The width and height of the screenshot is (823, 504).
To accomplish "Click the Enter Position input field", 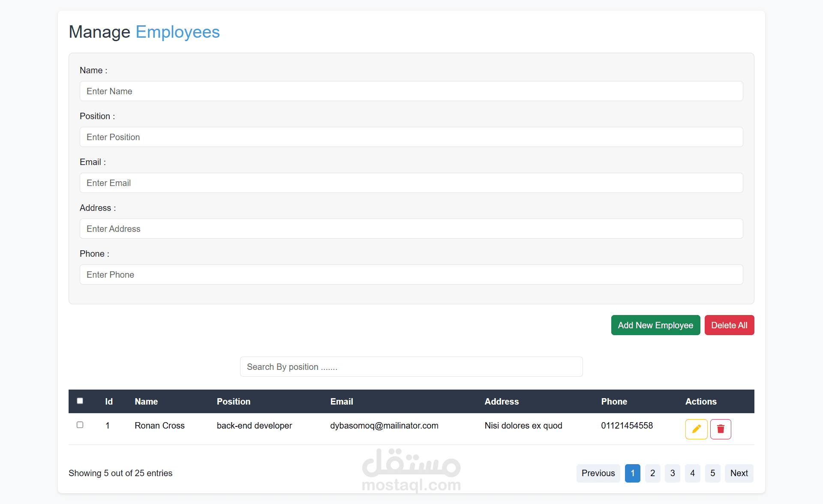I will [411, 137].
